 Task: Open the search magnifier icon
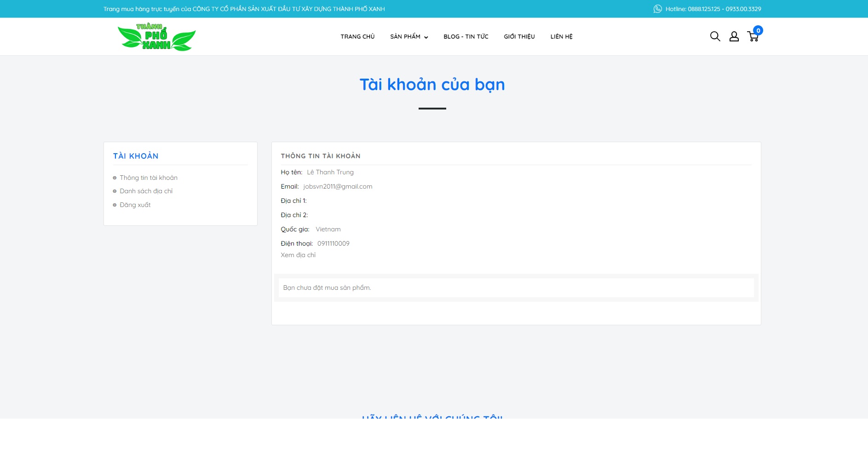(715, 36)
